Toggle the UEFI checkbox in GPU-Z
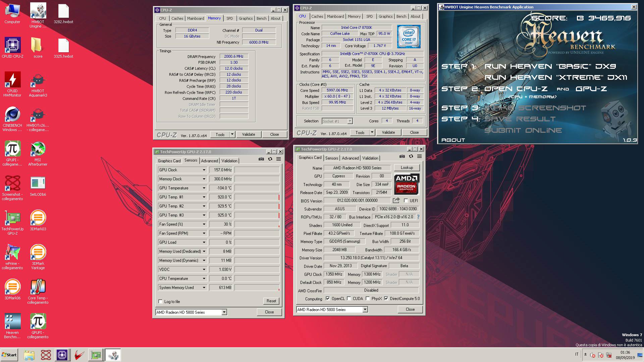644x362 pixels. (x=406, y=200)
